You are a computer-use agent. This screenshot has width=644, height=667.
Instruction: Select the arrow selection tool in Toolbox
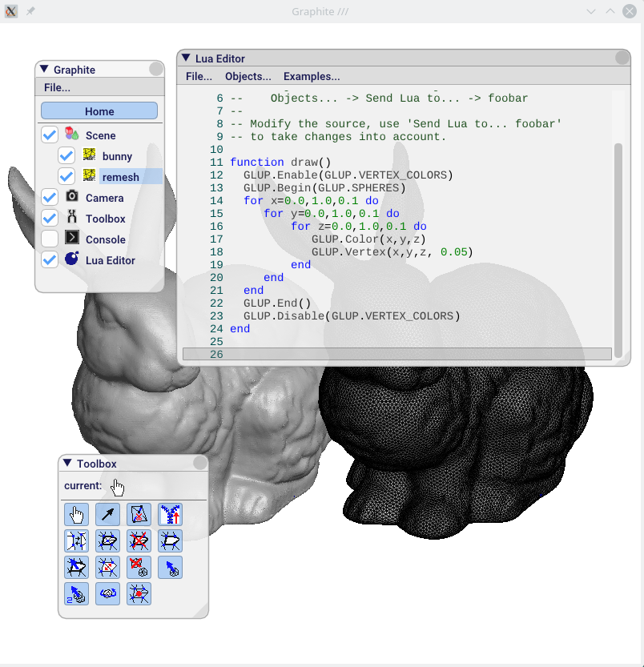coord(107,515)
